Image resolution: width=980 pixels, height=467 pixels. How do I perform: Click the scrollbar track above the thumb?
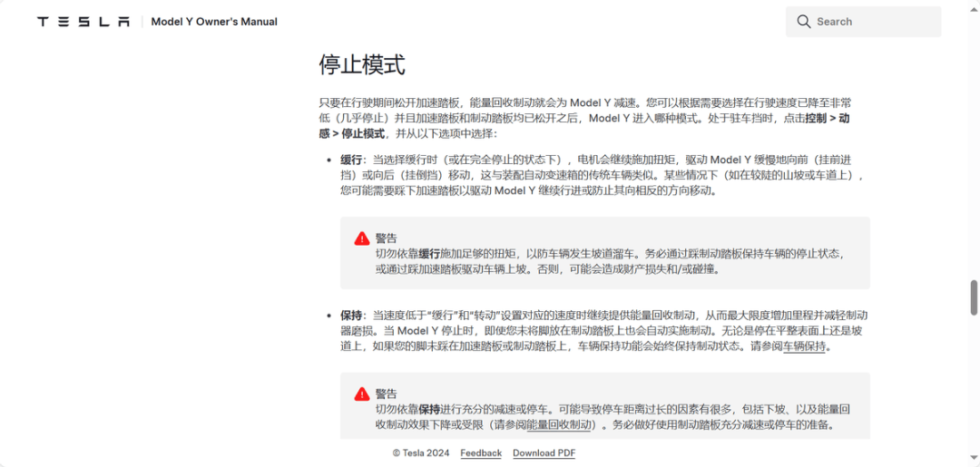pyautogui.click(x=974, y=136)
